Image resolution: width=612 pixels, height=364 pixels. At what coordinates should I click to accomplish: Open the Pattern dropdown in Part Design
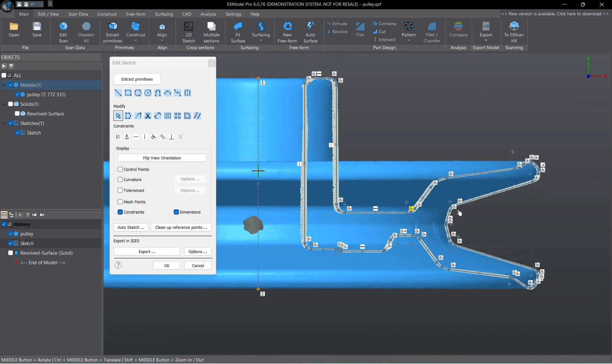click(409, 40)
